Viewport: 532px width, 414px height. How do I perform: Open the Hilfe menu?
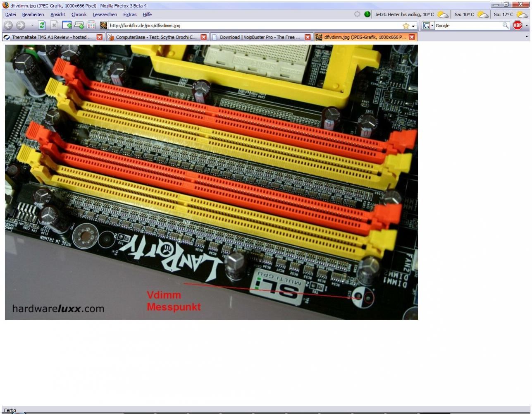point(147,14)
